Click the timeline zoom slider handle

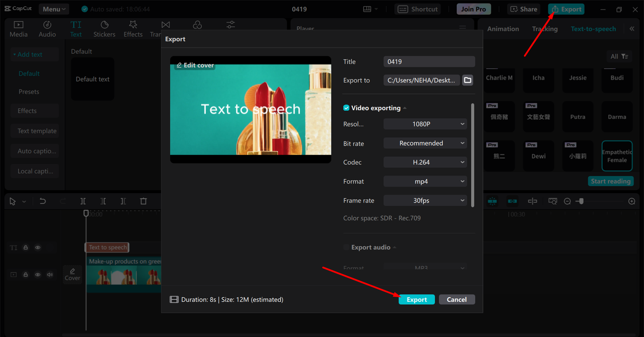581,201
